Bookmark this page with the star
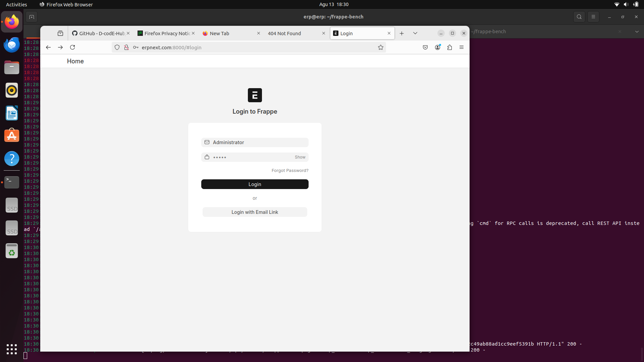Image resolution: width=644 pixels, height=362 pixels. [381, 47]
